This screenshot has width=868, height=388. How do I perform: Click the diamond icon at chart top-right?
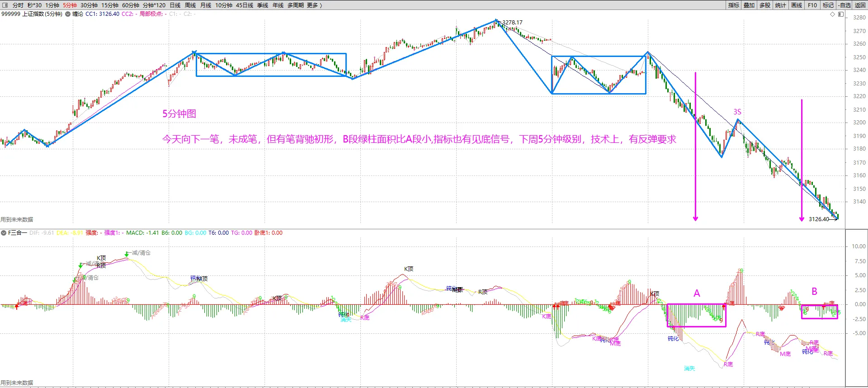pyautogui.click(x=832, y=14)
